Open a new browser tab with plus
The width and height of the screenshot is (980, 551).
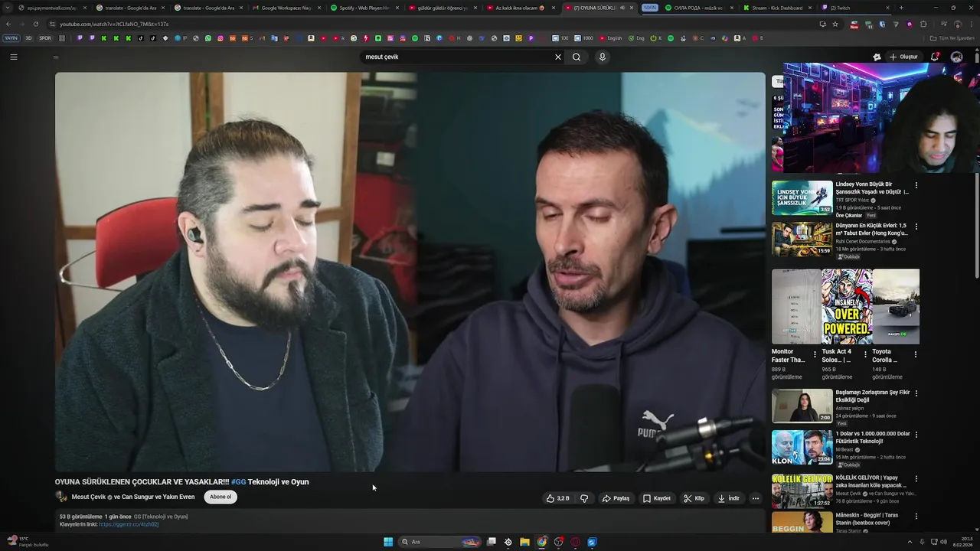pyautogui.click(x=901, y=8)
